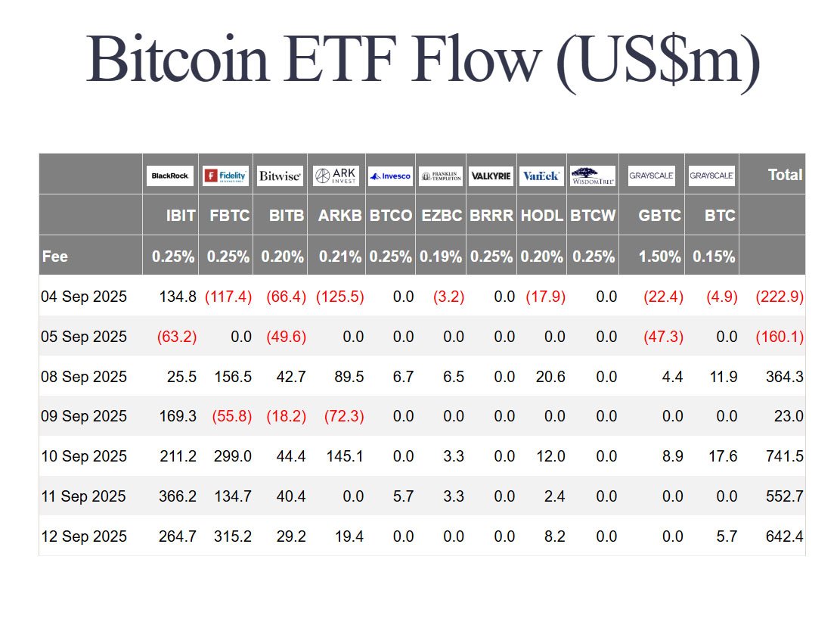Click the 741.5 total value cell
The width and height of the screenshot is (840, 628).
click(x=783, y=456)
